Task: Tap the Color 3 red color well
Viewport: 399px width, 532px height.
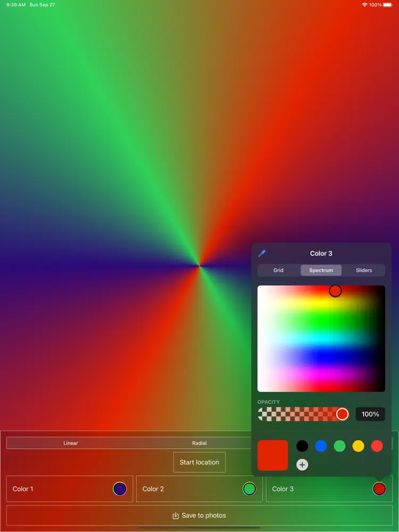Action: [379, 489]
